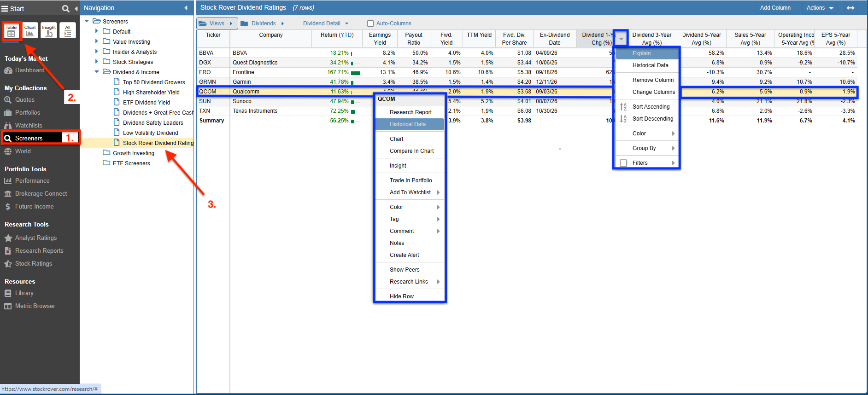Screen dimensions: 868x395
Task: Open Performance under Portfolio Tools
Action: (32, 181)
